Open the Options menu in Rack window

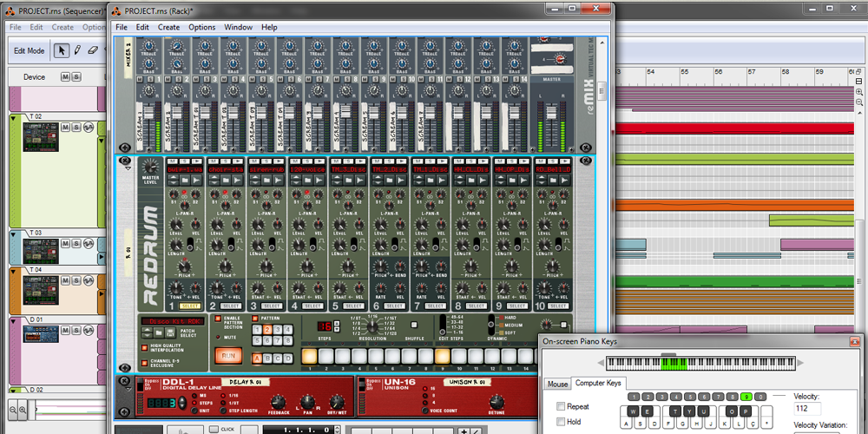click(x=202, y=27)
